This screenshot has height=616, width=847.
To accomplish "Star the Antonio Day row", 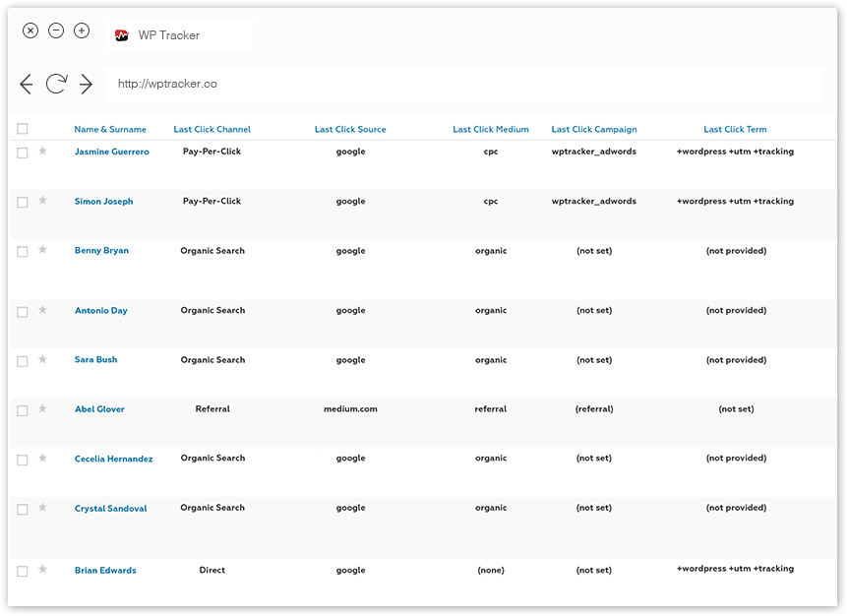I will (42, 310).
